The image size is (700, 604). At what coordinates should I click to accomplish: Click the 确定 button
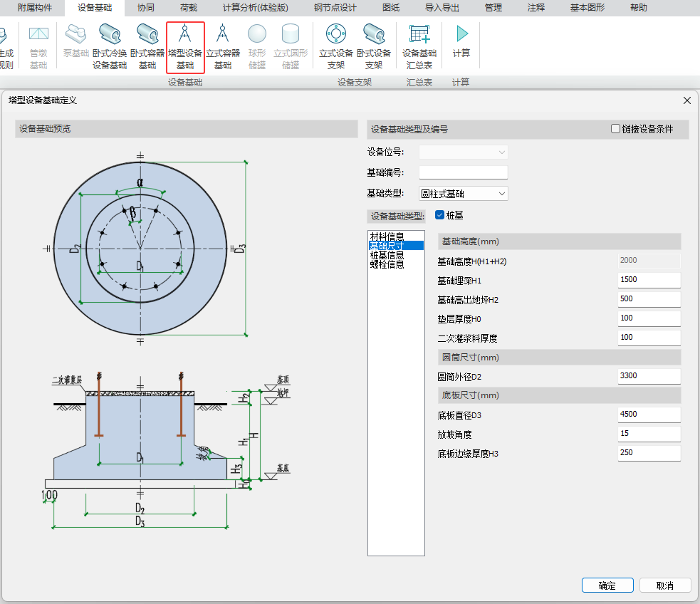(x=607, y=585)
